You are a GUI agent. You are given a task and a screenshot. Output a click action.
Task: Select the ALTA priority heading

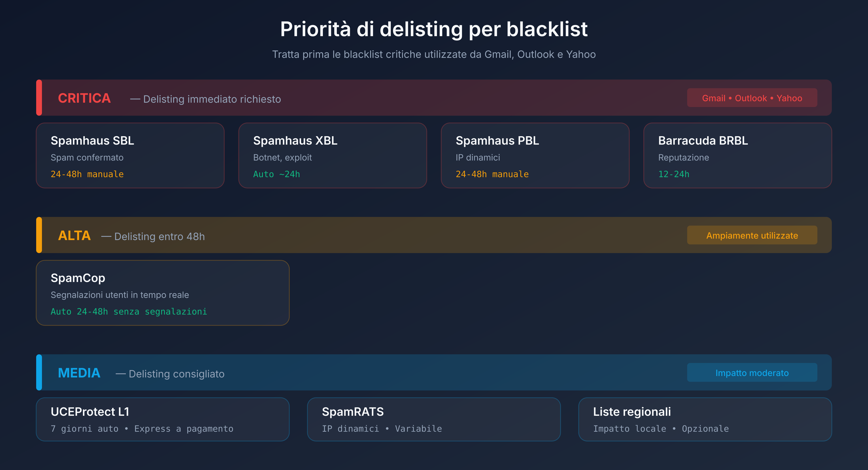pyautogui.click(x=74, y=235)
